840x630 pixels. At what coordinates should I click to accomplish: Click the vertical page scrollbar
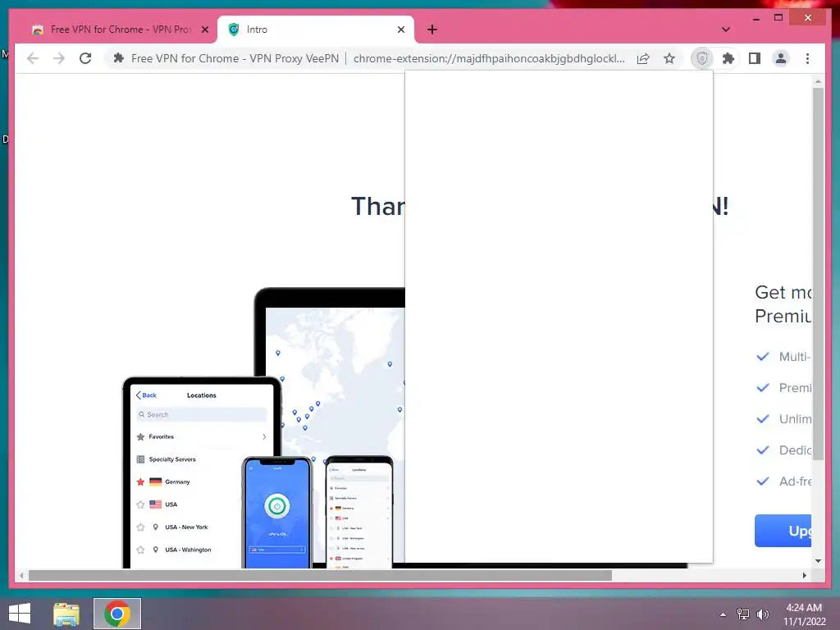818,272
